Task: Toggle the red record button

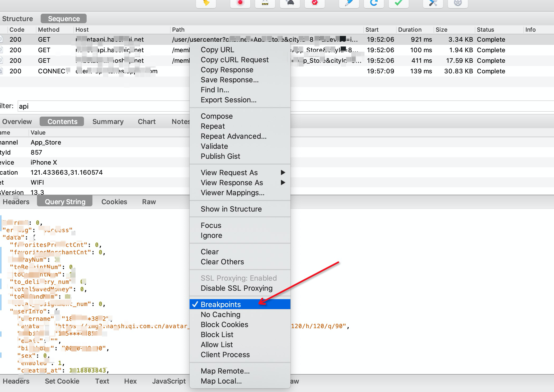Action: tap(240, 3)
